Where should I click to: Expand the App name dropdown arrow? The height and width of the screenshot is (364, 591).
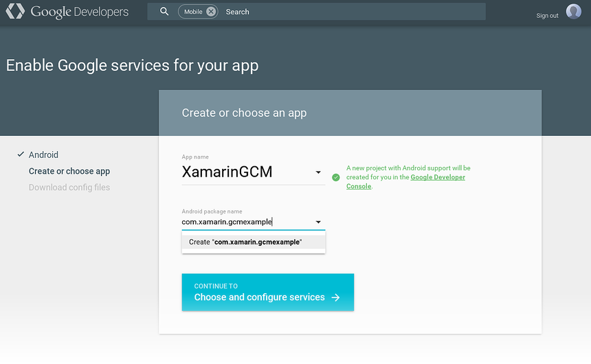(318, 172)
